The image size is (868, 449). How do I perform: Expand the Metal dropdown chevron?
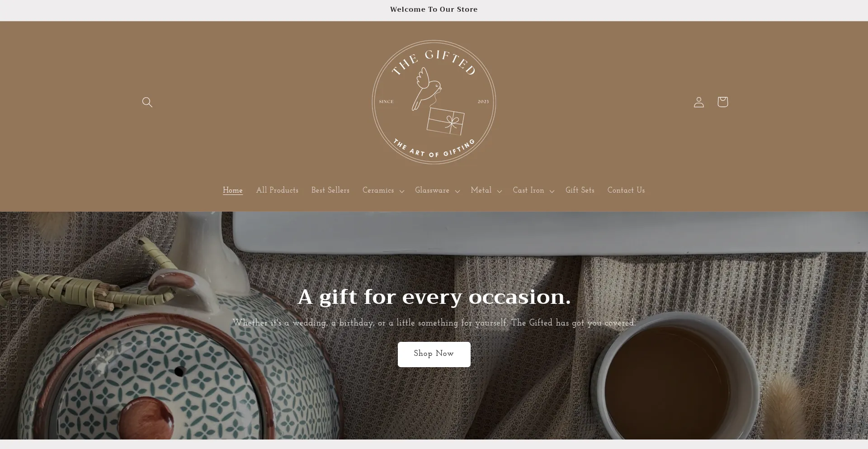click(499, 191)
